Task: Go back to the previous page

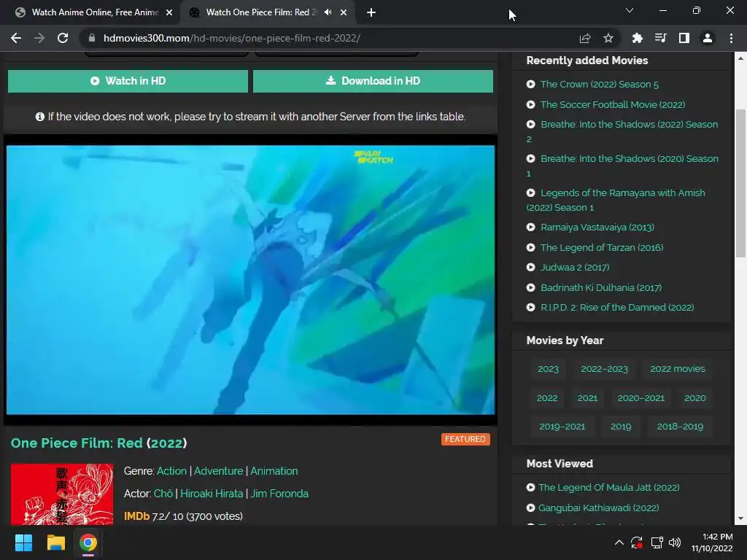Action: coord(16,38)
